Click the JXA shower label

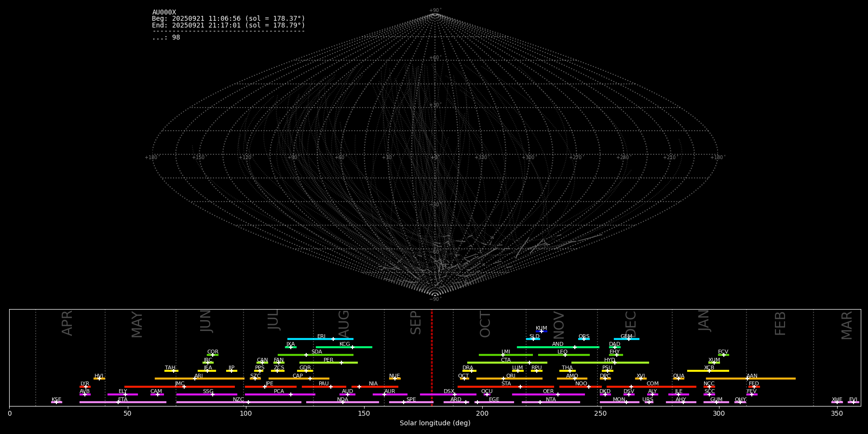[290, 344]
